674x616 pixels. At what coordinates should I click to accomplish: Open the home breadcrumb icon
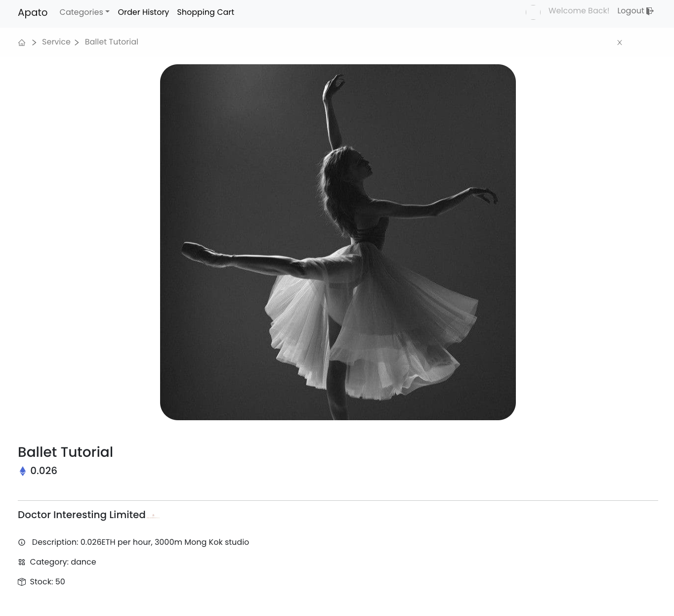click(22, 42)
